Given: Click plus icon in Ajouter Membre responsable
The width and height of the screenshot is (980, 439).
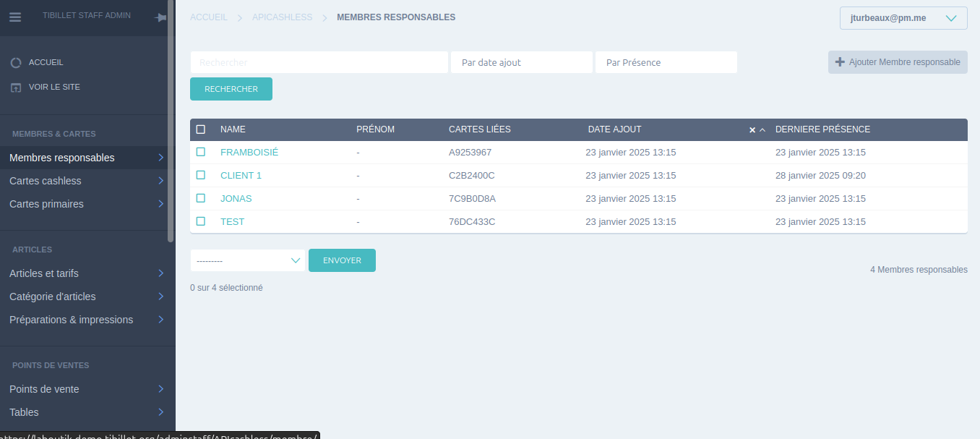Looking at the screenshot, I should 840,62.
